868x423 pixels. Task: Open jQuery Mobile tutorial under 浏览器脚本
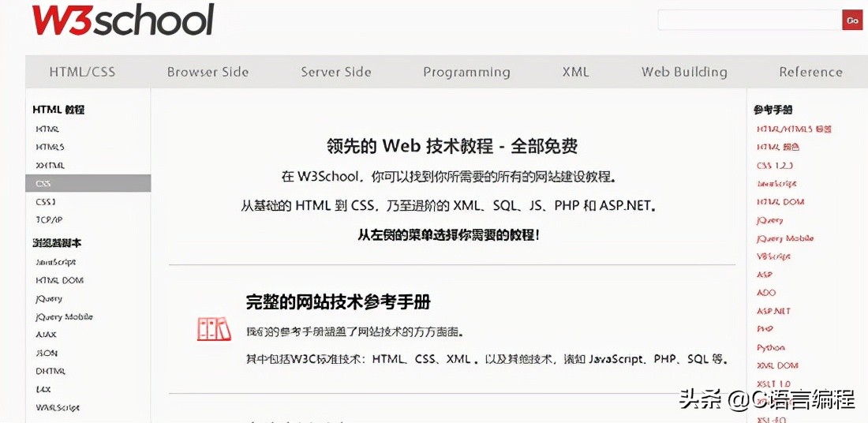click(64, 317)
